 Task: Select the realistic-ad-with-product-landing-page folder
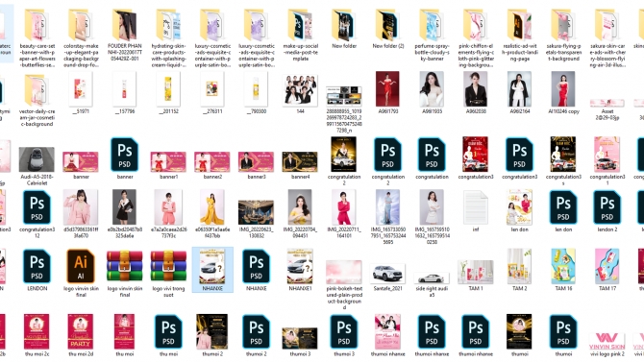[520, 25]
